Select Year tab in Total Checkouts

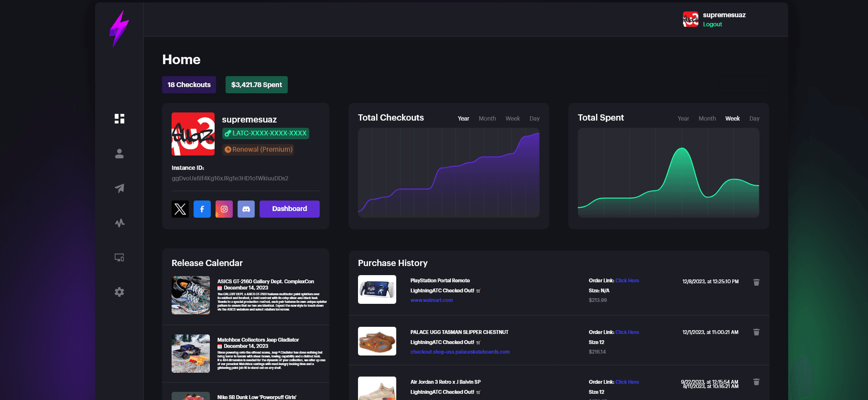tap(464, 119)
